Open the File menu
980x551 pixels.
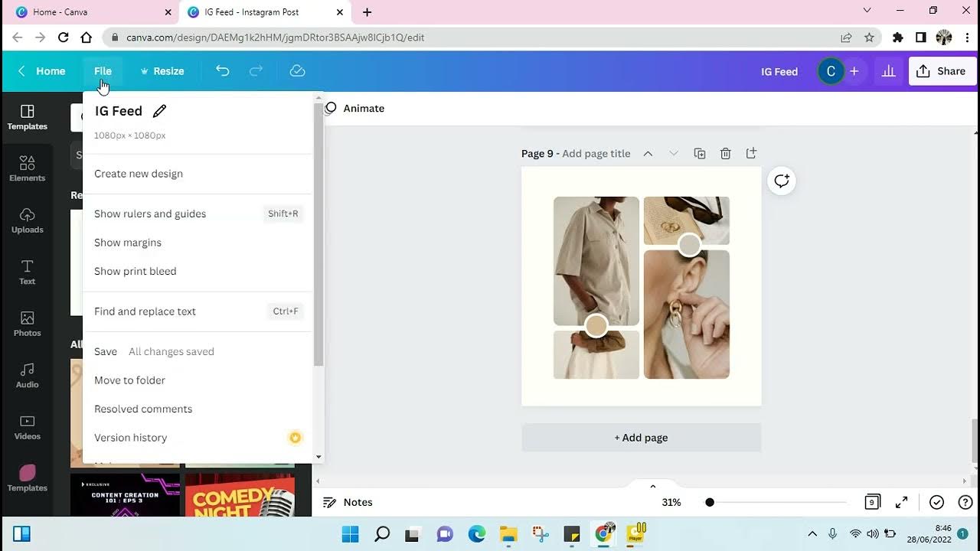pos(103,70)
